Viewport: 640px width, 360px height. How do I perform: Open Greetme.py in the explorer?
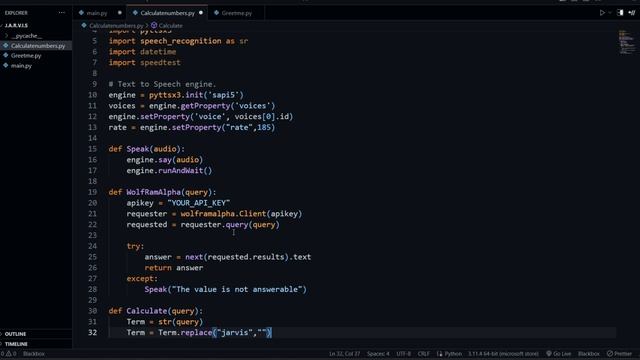click(26, 56)
